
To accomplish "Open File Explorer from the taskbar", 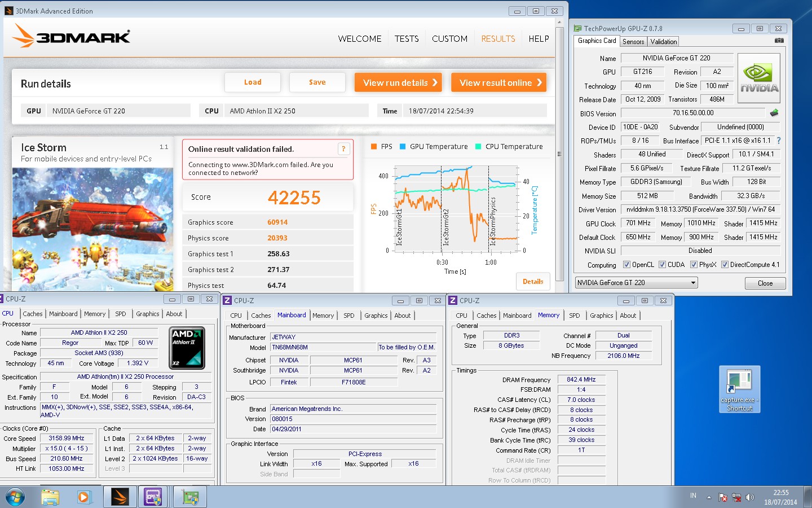I will [x=50, y=497].
